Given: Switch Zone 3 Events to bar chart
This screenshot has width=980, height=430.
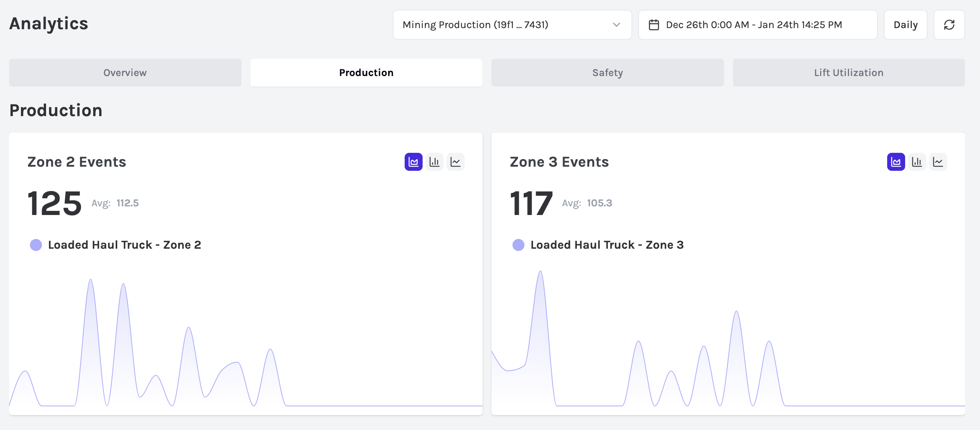Looking at the screenshot, I should coord(916,162).
